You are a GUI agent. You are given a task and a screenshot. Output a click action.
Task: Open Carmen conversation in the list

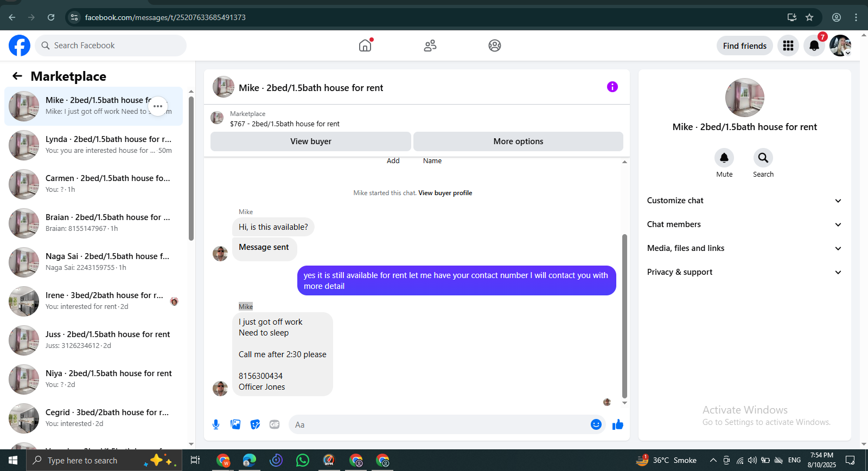(x=93, y=184)
